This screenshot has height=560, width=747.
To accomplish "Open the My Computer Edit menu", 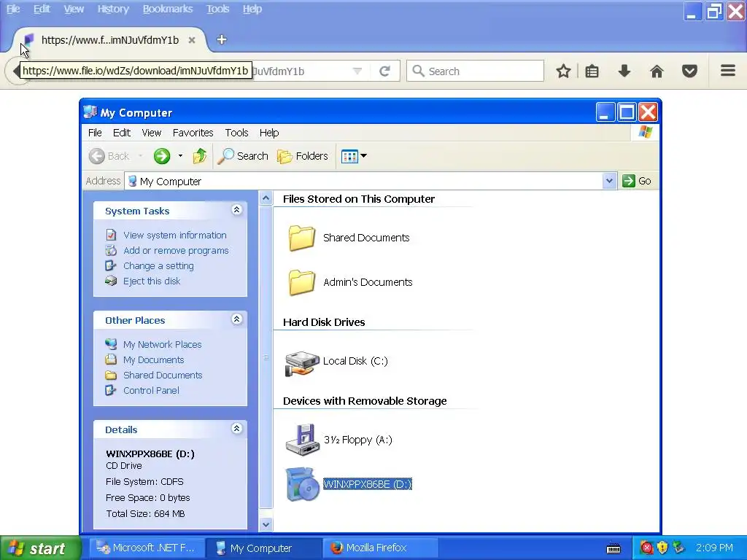I will [122, 133].
